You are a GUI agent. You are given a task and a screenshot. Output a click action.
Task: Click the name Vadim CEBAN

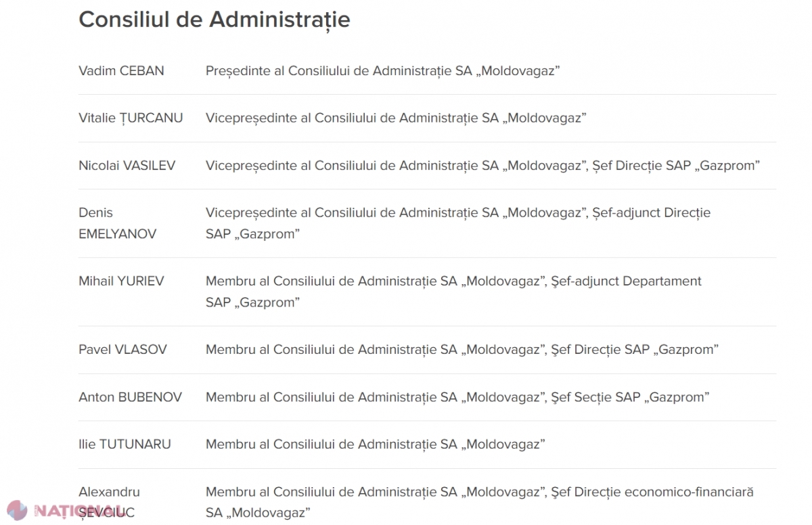[121, 70]
